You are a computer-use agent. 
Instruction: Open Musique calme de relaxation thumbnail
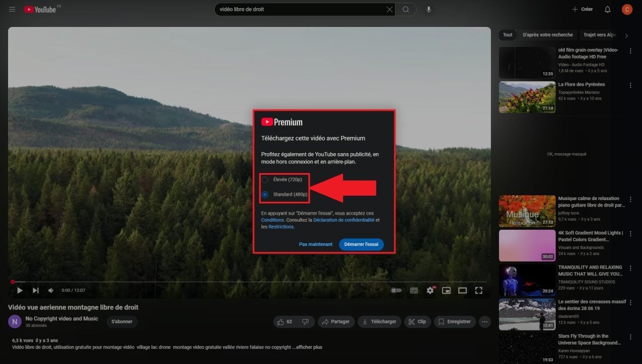click(527, 211)
